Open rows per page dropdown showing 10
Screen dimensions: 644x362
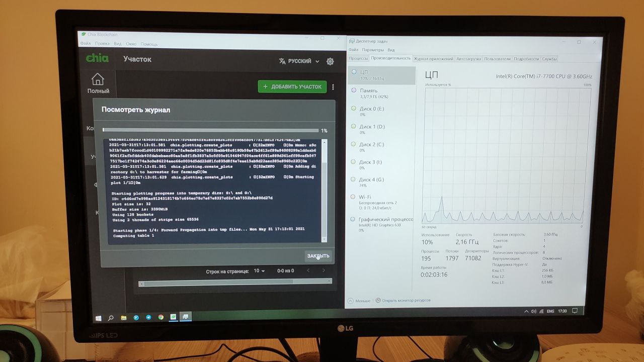pyautogui.click(x=259, y=271)
